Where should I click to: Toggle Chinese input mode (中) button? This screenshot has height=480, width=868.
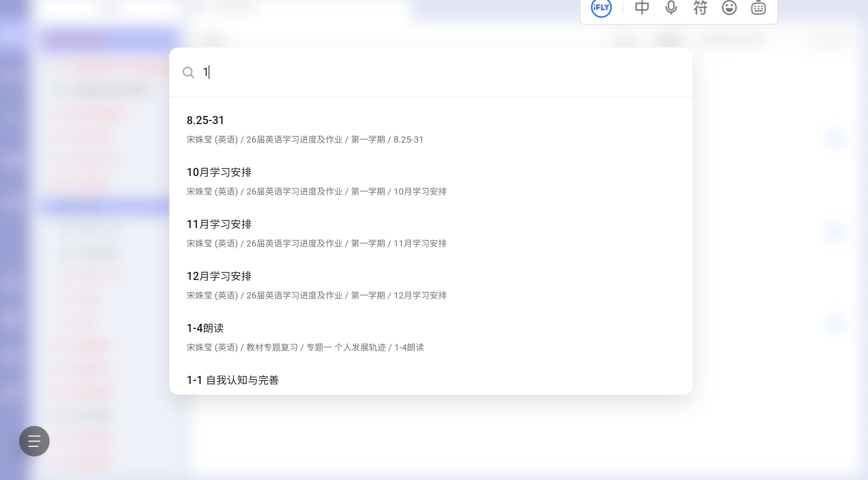pyautogui.click(x=642, y=8)
